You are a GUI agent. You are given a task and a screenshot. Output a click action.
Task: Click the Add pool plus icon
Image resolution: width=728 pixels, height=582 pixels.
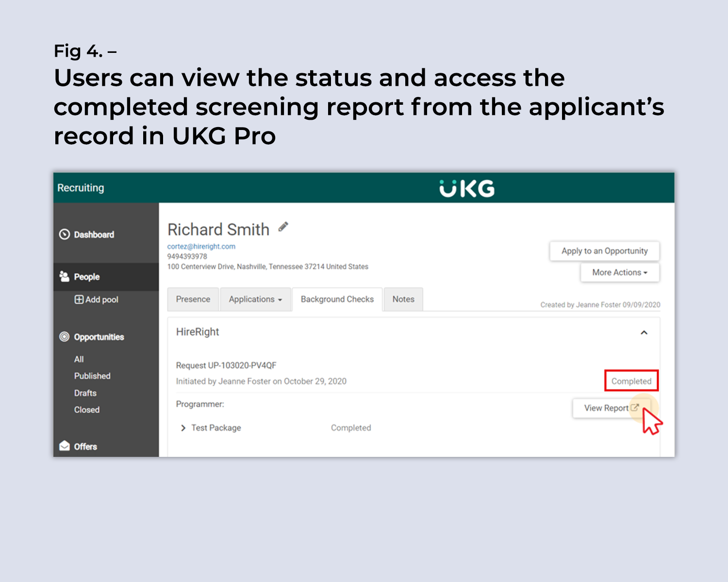(79, 300)
